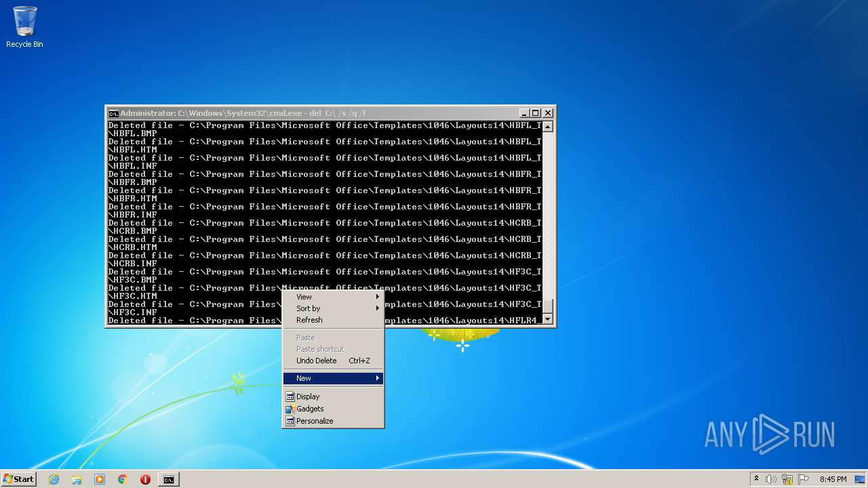Click the volume speaker tray icon
Screen dimensions: 868x488
(x=771, y=479)
